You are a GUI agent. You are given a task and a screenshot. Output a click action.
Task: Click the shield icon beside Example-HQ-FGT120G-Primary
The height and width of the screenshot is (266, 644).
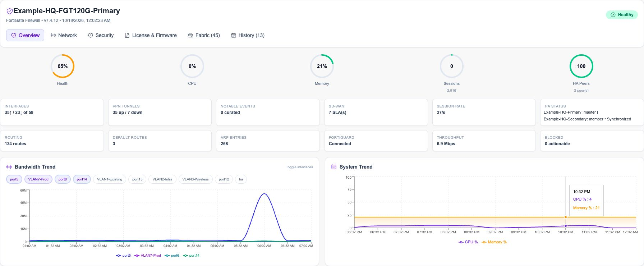point(10,11)
